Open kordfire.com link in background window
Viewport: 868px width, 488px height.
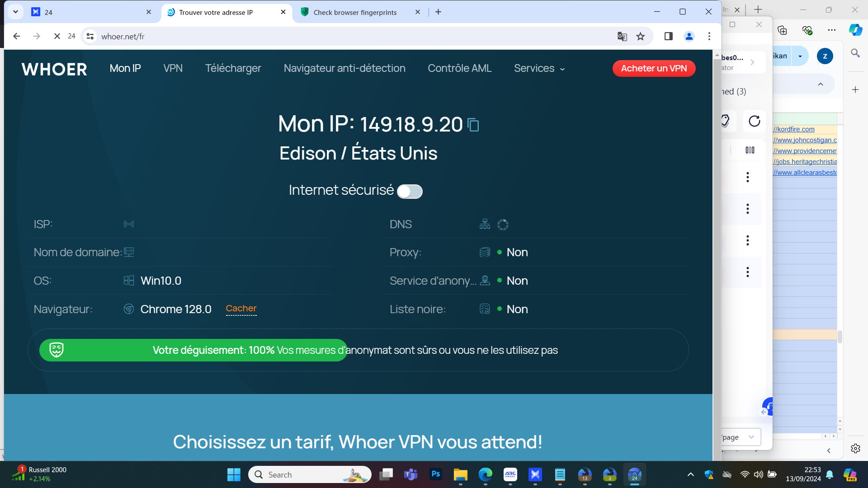click(x=794, y=129)
